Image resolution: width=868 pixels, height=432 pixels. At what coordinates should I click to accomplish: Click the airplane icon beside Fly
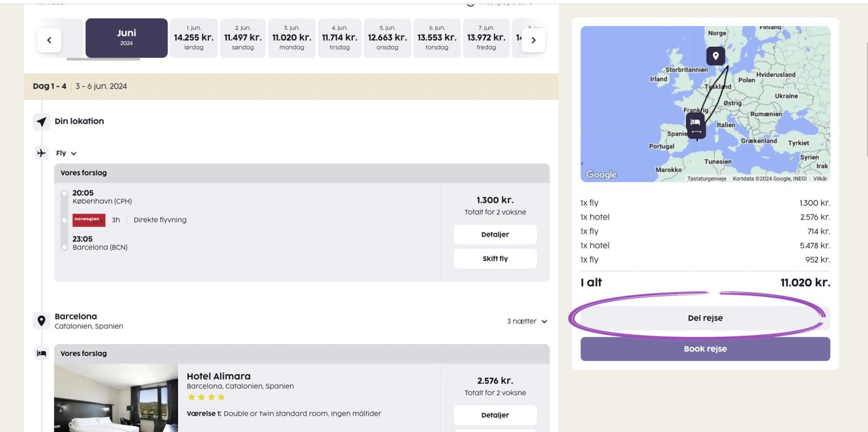(x=41, y=153)
